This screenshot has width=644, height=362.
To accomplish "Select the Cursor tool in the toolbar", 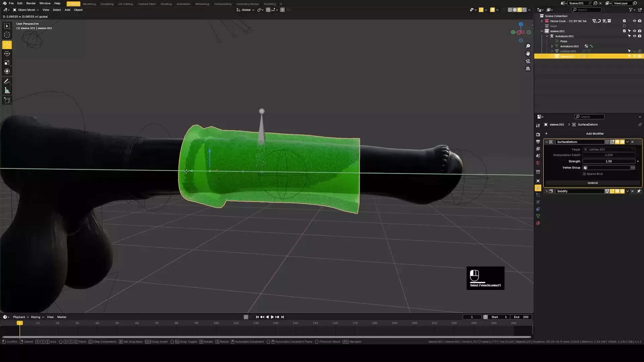I will pos(7,35).
